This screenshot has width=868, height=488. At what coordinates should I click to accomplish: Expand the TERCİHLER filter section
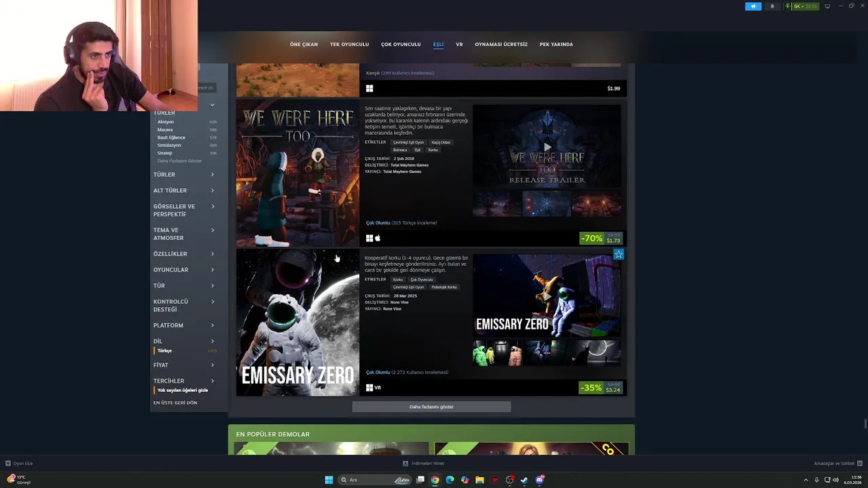[184, 381]
